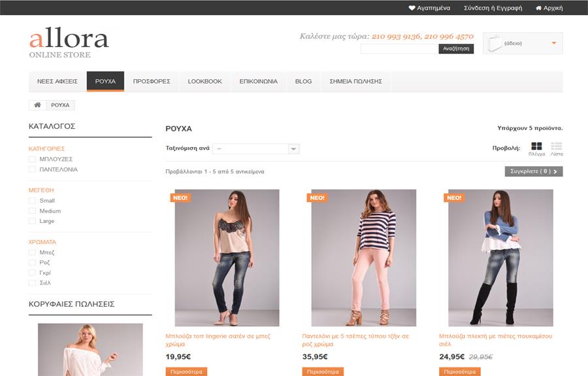Viewport: 588px width, 376px height.
Task: Click the allora Online Store logo
Action: click(x=69, y=42)
